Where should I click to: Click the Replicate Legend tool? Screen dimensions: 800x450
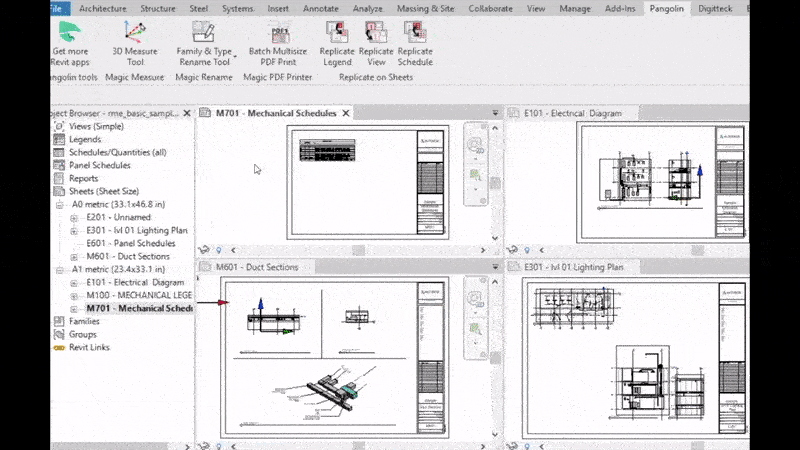pyautogui.click(x=337, y=44)
